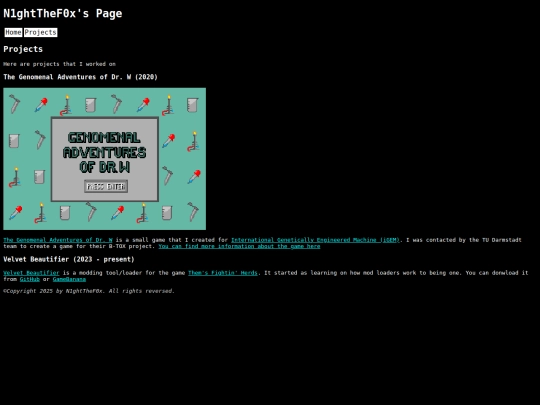Viewport: 540px width, 405px height.
Task: Open the Velvet Beautifier link
Action: click(x=31, y=273)
